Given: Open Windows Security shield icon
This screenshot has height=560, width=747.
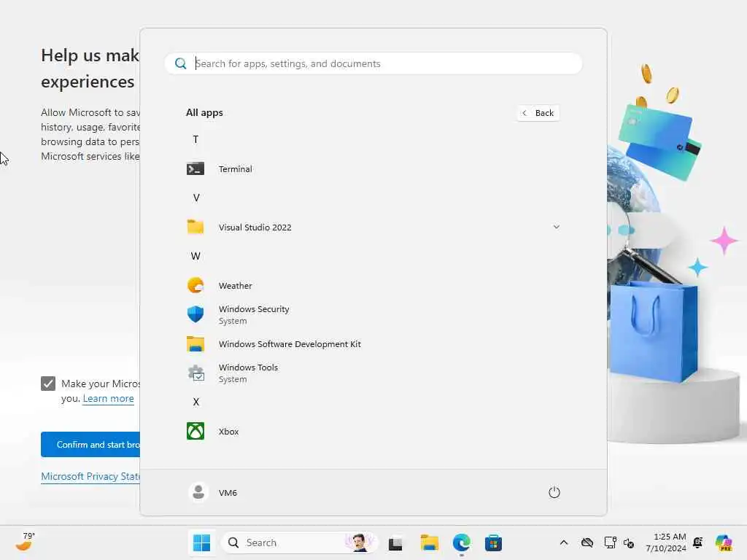Looking at the screenshot, I should [x=196, y=314].
